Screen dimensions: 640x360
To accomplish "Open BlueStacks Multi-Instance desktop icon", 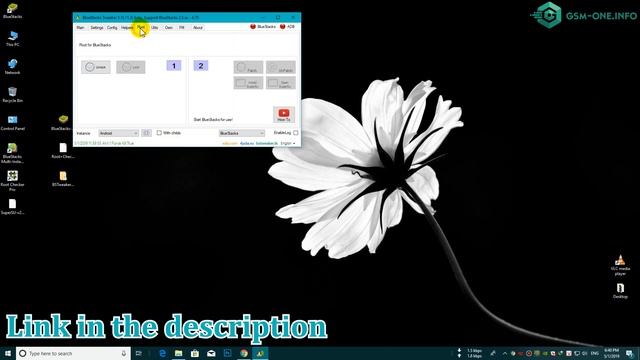I will coord(12,153).
